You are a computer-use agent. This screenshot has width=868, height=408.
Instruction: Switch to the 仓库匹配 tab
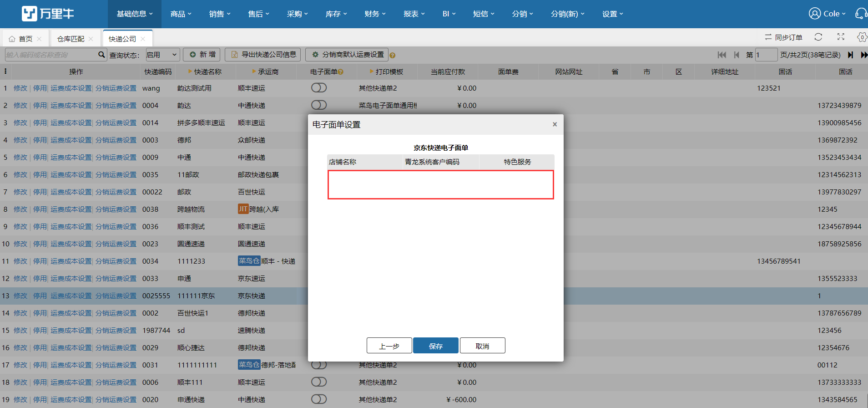coord(71,39)
